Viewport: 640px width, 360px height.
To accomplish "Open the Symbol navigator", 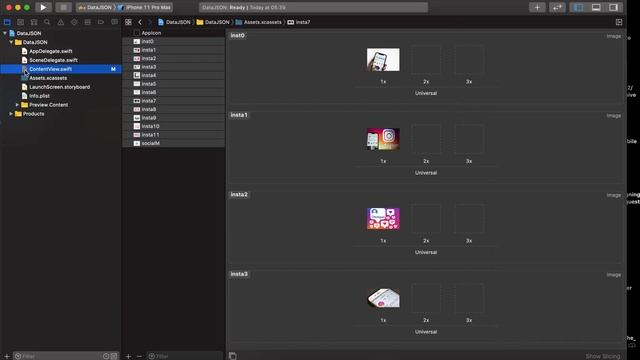I will [34, 22].
